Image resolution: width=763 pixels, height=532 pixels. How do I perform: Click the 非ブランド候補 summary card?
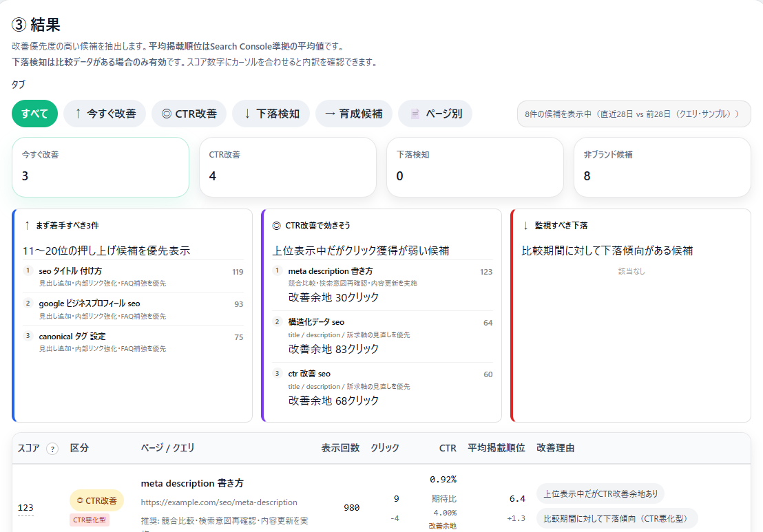[662, 167]
